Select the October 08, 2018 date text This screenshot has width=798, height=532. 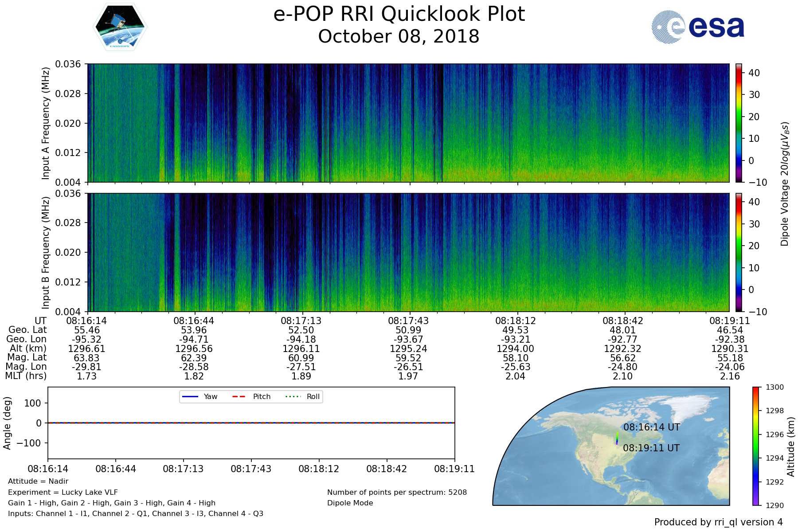coord(399,36)
